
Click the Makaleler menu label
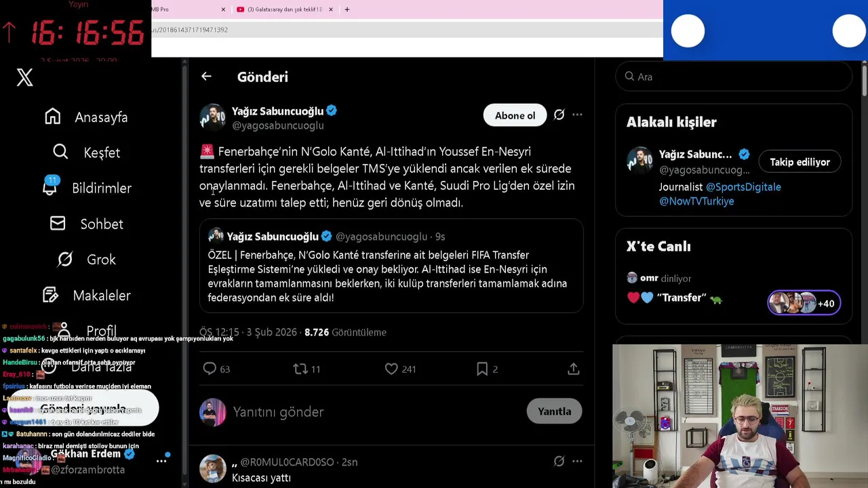pos(102,296)
